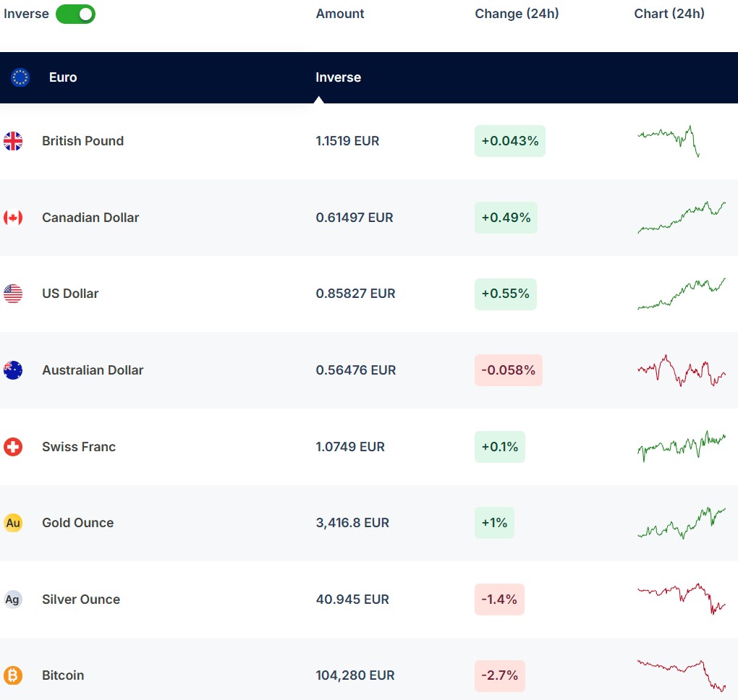
Task: View the Bitcoin 24h chart thumbnail
Action: 681,675
